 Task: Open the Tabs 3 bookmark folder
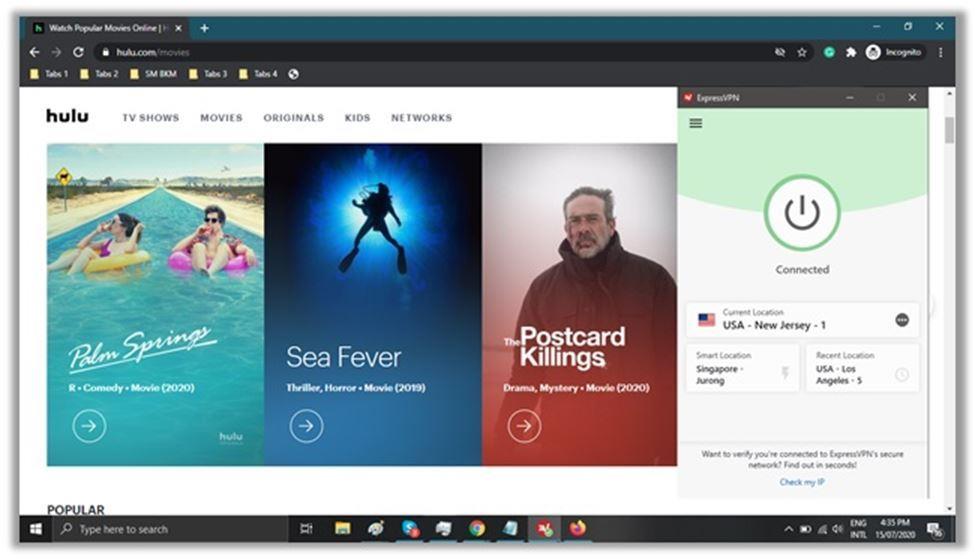208,74
